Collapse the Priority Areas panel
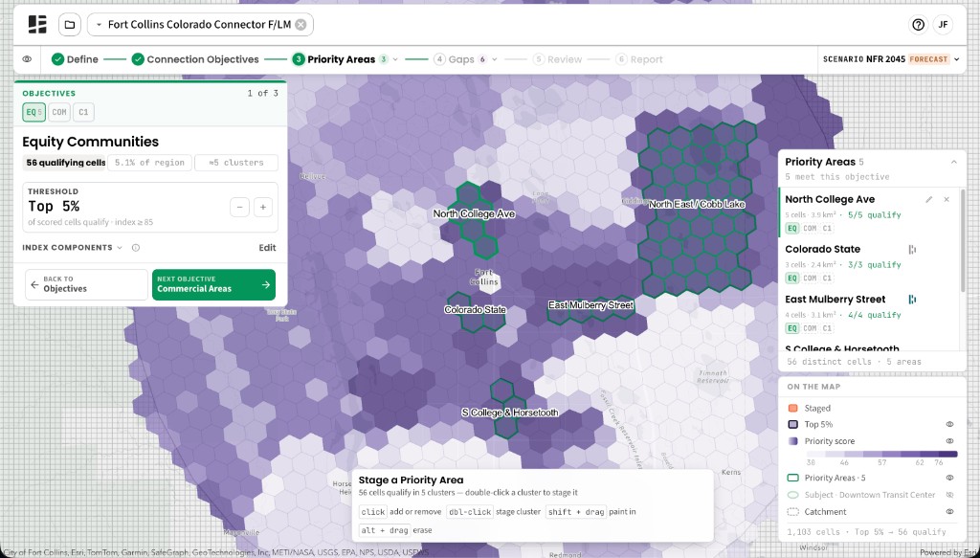The height and width of the screenshot is (558, 980). tap(954, 162)
